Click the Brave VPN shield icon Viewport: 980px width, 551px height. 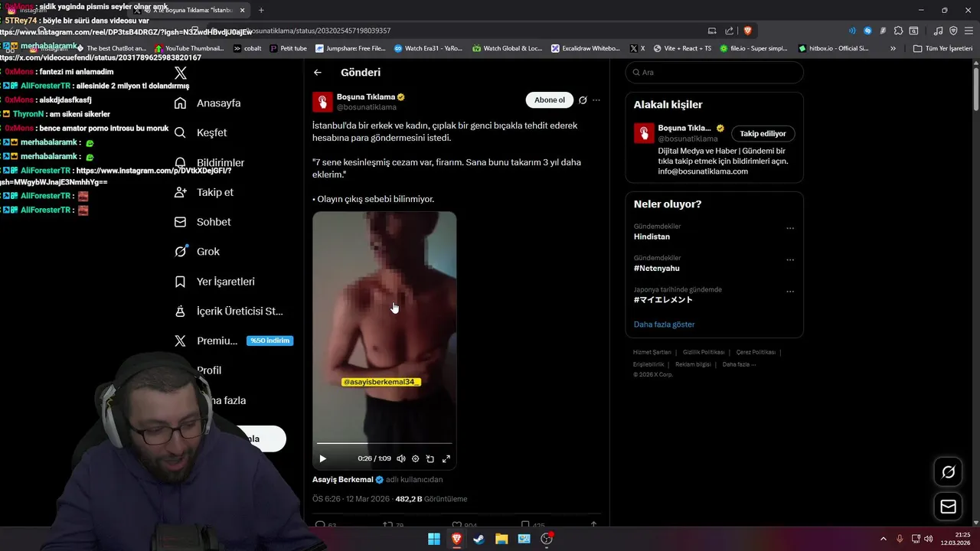click(953, 31)
